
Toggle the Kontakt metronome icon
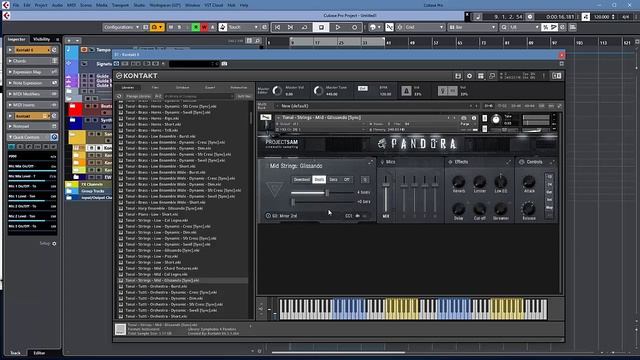point(406,91)
